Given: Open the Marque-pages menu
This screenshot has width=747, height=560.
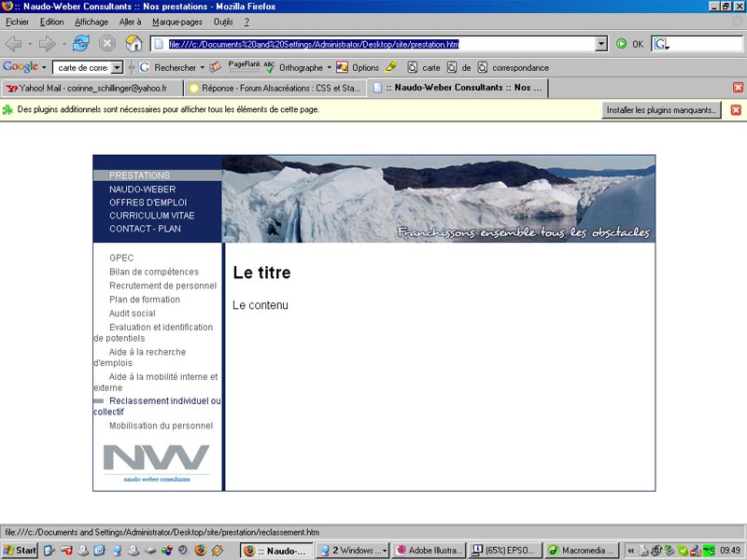Looking at the screenshot, I should coord(177,21).
